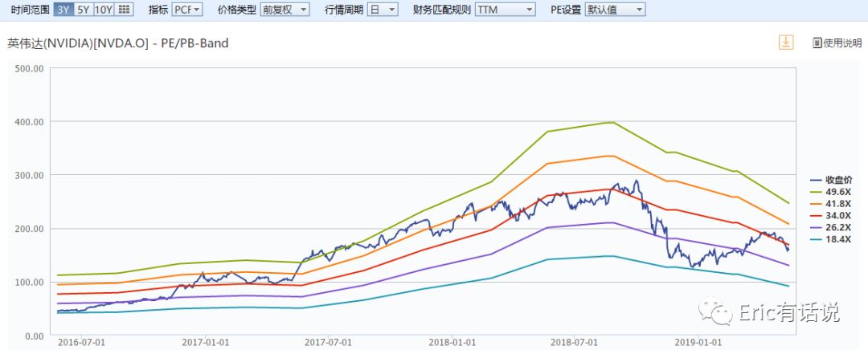Click the 2018-07-01 x-axis label
Image resolution: width=868 pixels, height=350 pixels.
[574, 343]
